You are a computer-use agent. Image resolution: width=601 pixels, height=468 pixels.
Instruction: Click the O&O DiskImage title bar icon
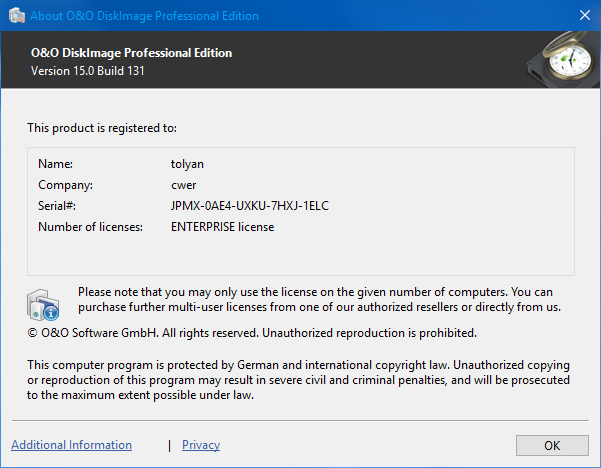coord(14,16)
